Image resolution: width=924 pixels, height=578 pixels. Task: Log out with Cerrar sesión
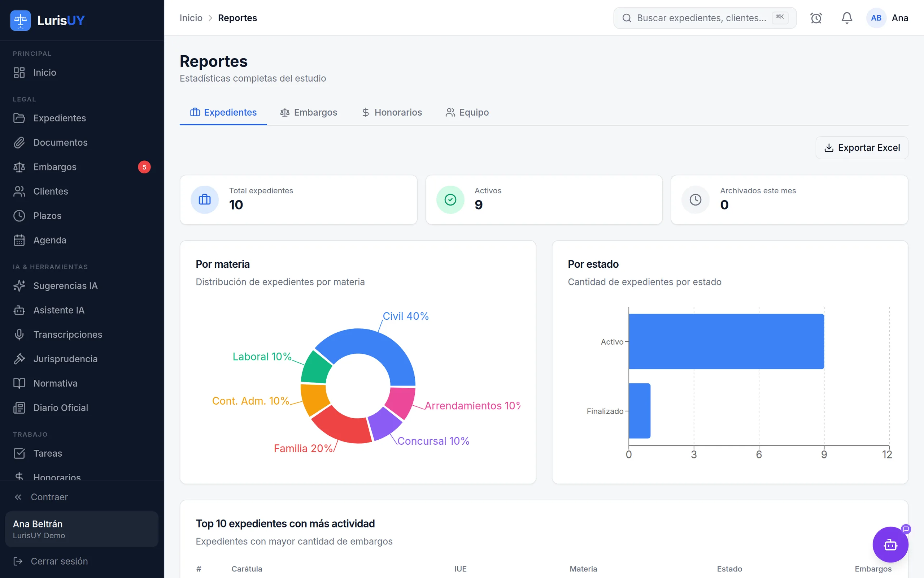tap(82, 561)
